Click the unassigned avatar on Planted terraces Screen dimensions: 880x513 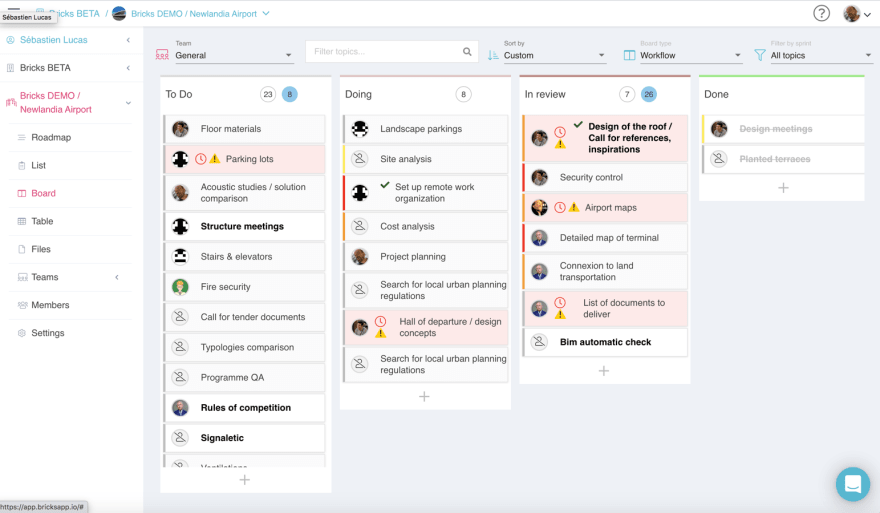719,159
